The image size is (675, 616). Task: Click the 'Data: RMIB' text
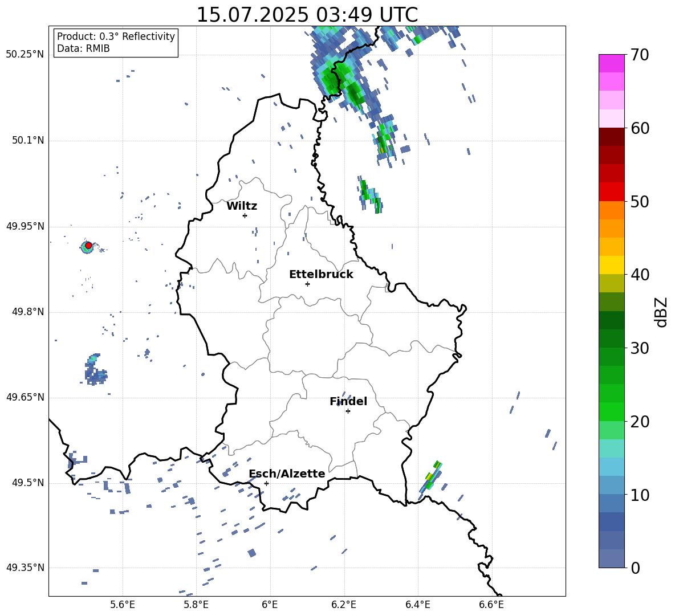83,48
